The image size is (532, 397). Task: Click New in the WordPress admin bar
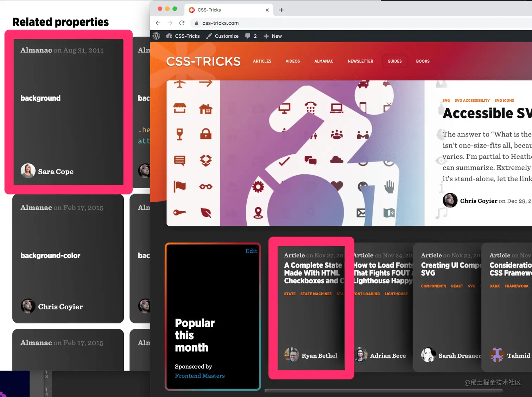tap(273, 36)
